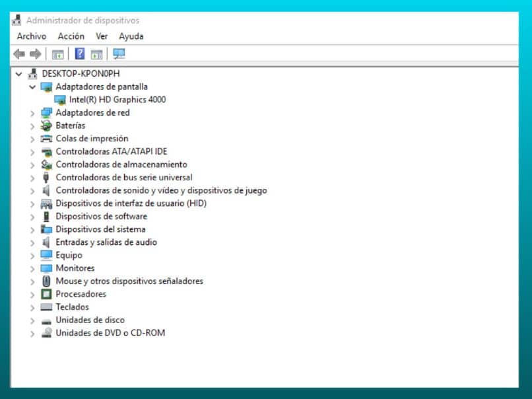This screenshot has height=399, width=532.
Task: Expand the Procesadores node
Action: pyautogui.click(x=32, y=295)
